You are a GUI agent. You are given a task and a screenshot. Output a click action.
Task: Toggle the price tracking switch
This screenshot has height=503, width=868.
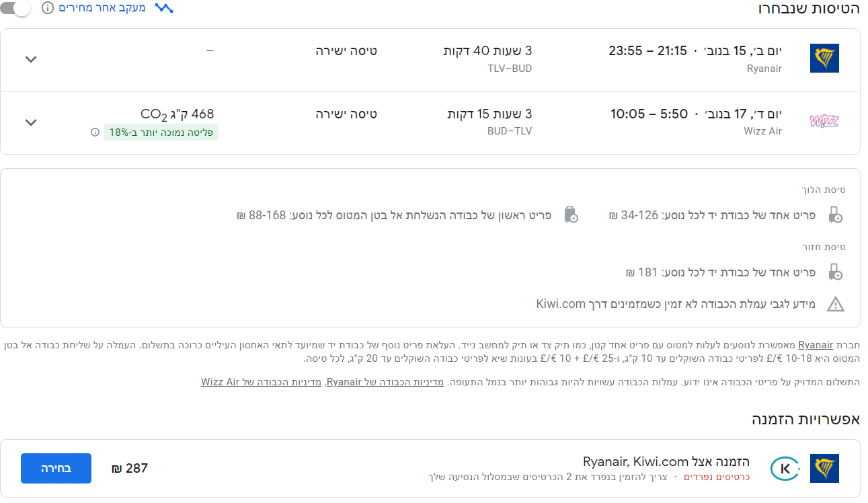tap(17, 9)
